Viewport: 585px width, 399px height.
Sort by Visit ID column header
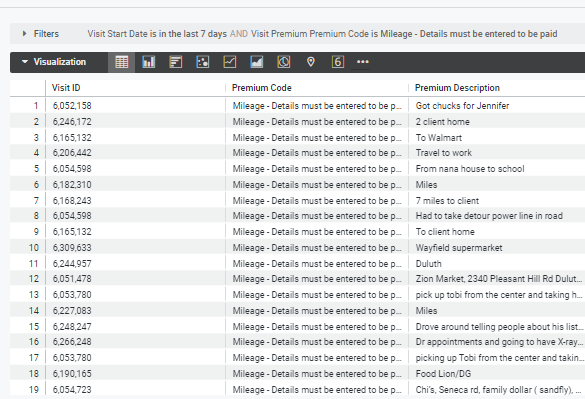coord(66,88)
